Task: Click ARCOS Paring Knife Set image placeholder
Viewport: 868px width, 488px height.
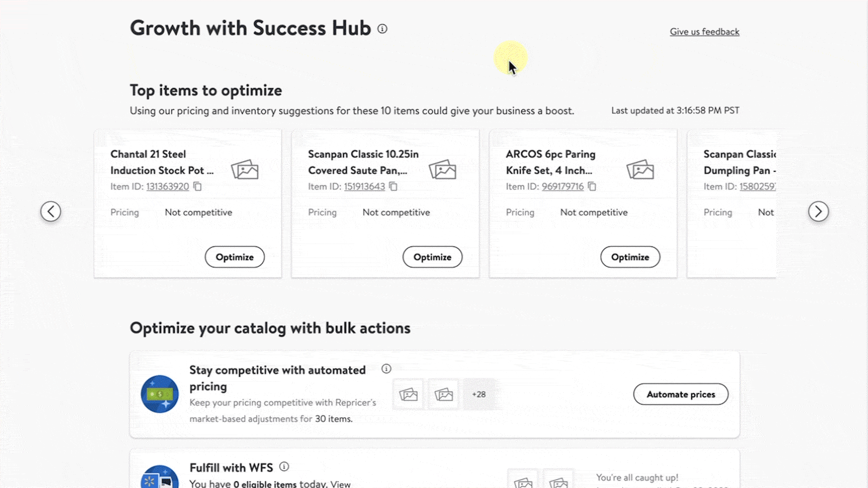Action: 640,170
